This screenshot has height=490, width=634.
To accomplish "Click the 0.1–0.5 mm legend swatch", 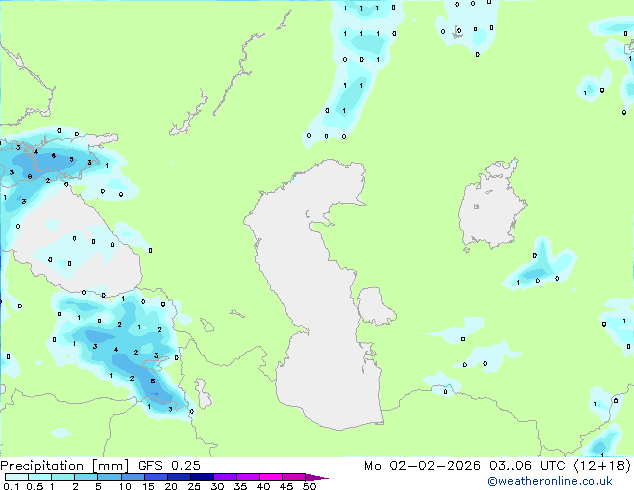I will [17, 477].
